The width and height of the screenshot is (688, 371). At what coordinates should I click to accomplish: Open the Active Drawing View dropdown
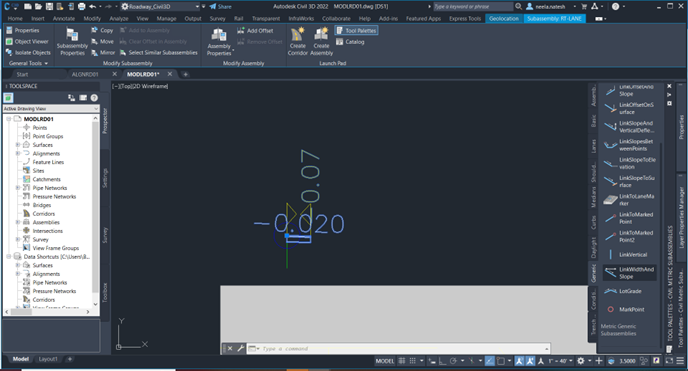pyautogui.click(x=51, y=108)
